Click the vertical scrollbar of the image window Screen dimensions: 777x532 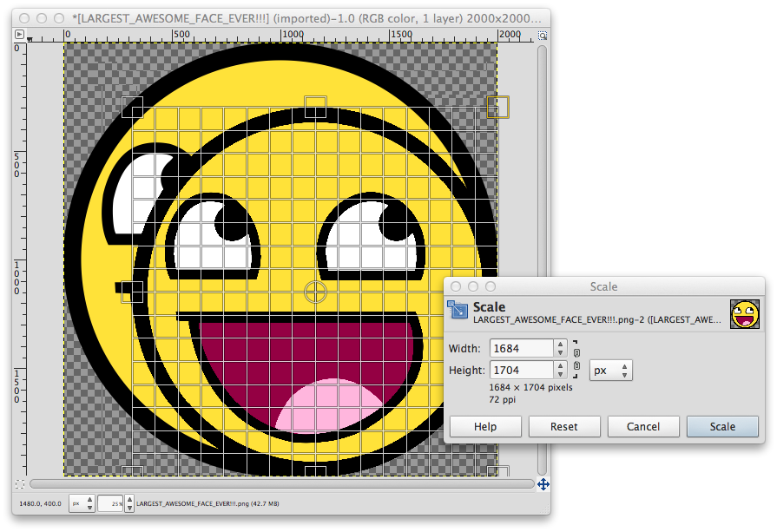tap(542, 259)
